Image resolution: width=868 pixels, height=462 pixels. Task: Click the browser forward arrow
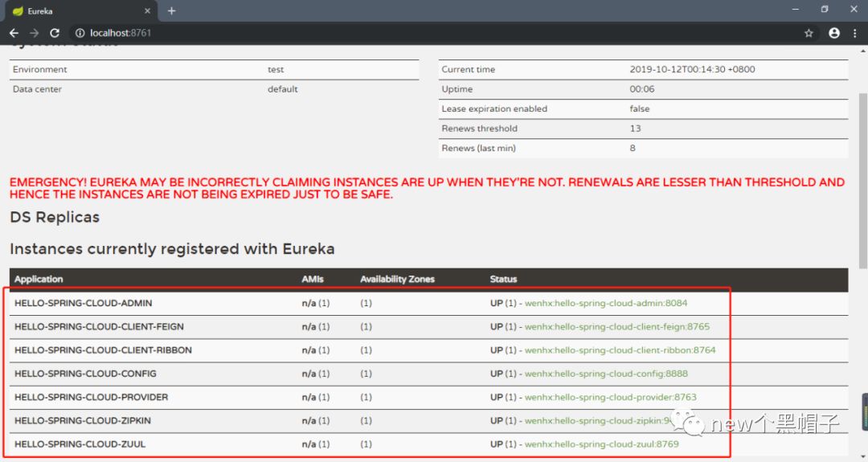click(x=35, y=33)
